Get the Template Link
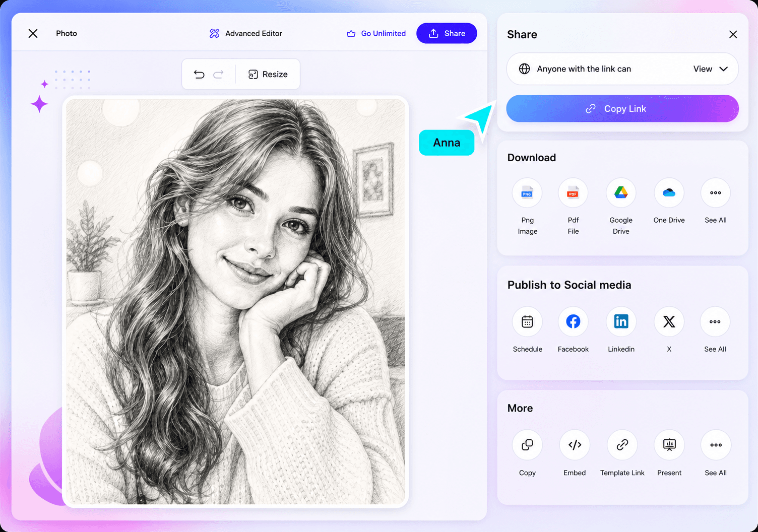758x532 pixels. [x=622, y=445]
